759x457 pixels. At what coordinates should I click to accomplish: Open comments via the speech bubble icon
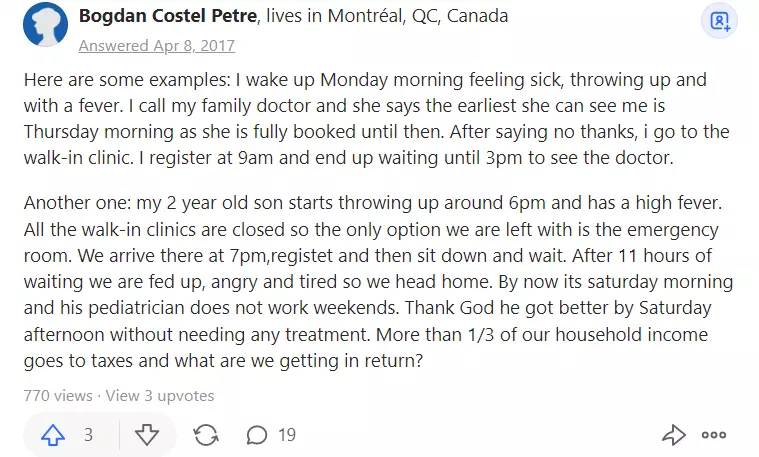point(257,435)
